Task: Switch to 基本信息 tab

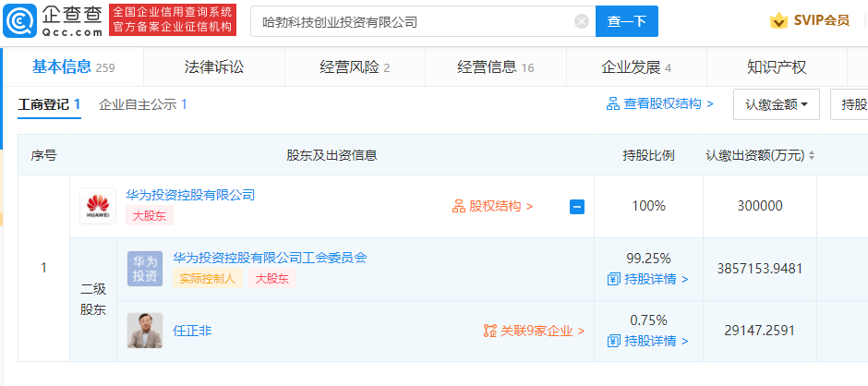Action: click(x=73, y=67)
